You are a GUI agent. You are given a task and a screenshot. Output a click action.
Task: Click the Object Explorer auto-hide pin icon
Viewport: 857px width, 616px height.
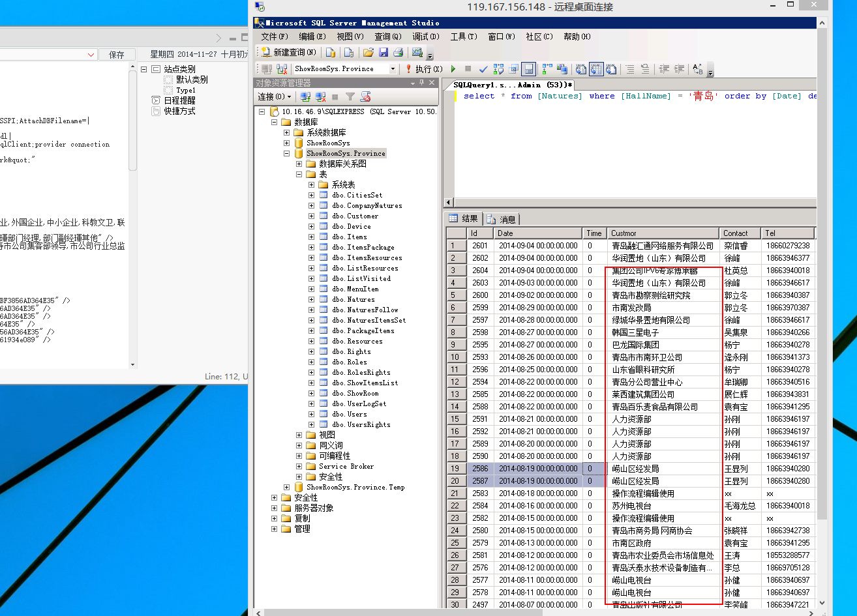pyautogui.click(x=421, y=83)
